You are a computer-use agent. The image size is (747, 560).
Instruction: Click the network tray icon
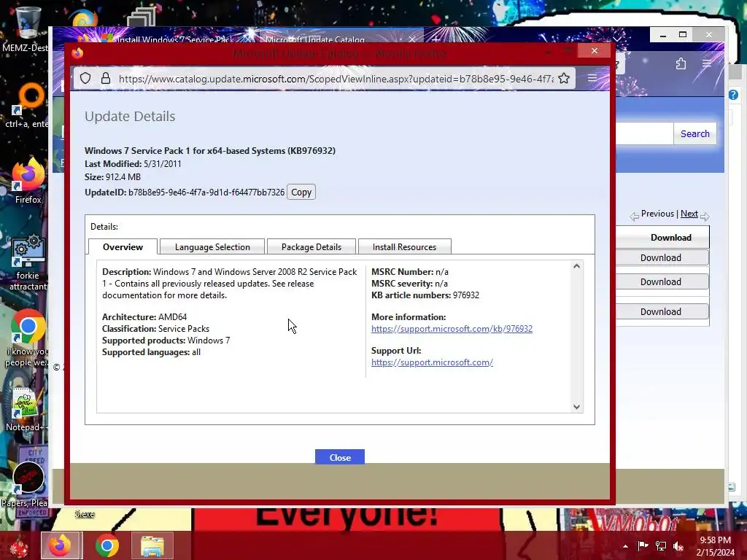pyautogui.click(x=661, y=545)
